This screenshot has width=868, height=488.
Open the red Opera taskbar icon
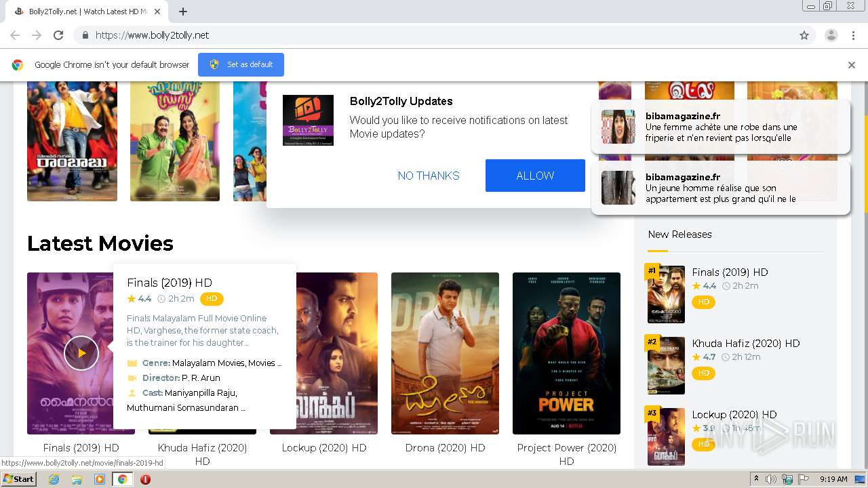(145, 479)
